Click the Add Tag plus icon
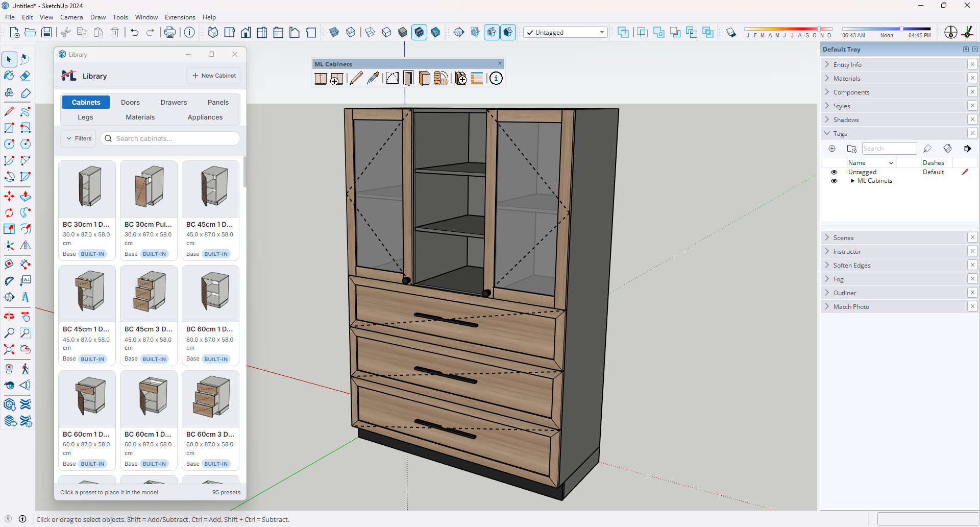 click(832, 149)
